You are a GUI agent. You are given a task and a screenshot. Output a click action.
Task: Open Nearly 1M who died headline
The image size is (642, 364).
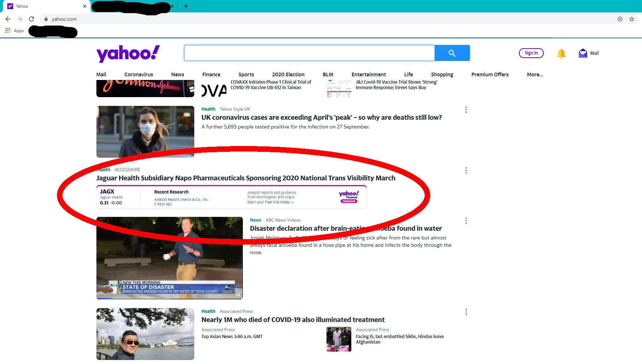(x=293, y=320)
